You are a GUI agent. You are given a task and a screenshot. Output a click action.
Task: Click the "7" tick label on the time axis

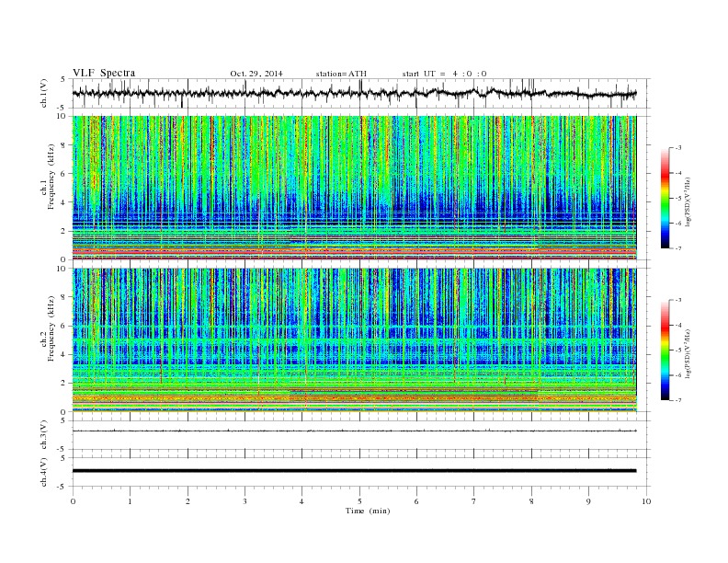[474, 501]
